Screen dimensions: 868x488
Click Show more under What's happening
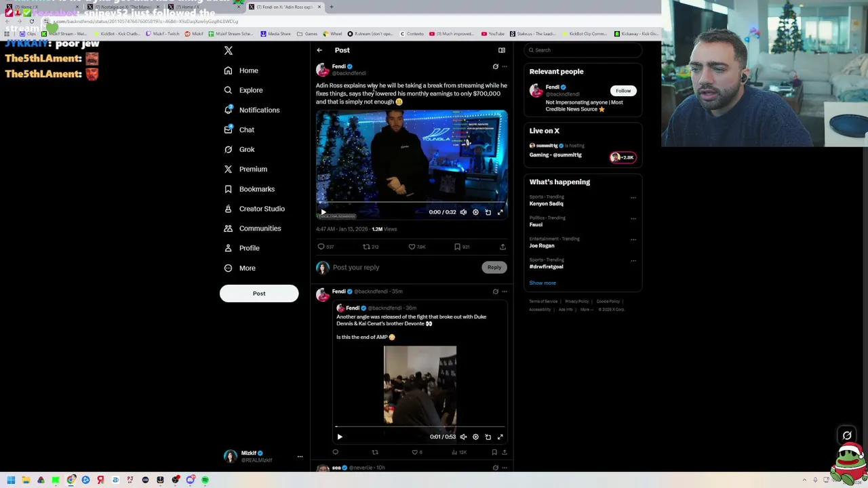pyautogui.click(x=542, y=283)
